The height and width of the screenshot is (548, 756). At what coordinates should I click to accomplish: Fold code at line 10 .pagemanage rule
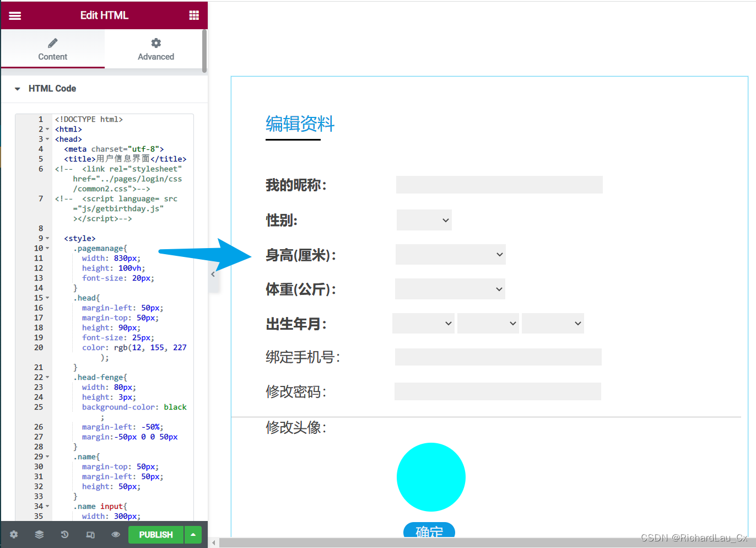47,249
